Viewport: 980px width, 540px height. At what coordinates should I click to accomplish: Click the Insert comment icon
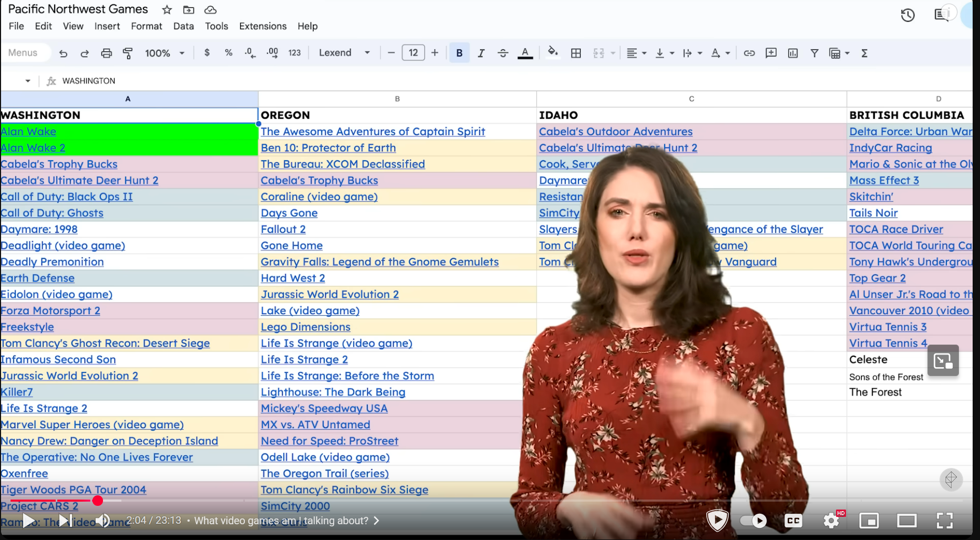click(x=771, y=53)
